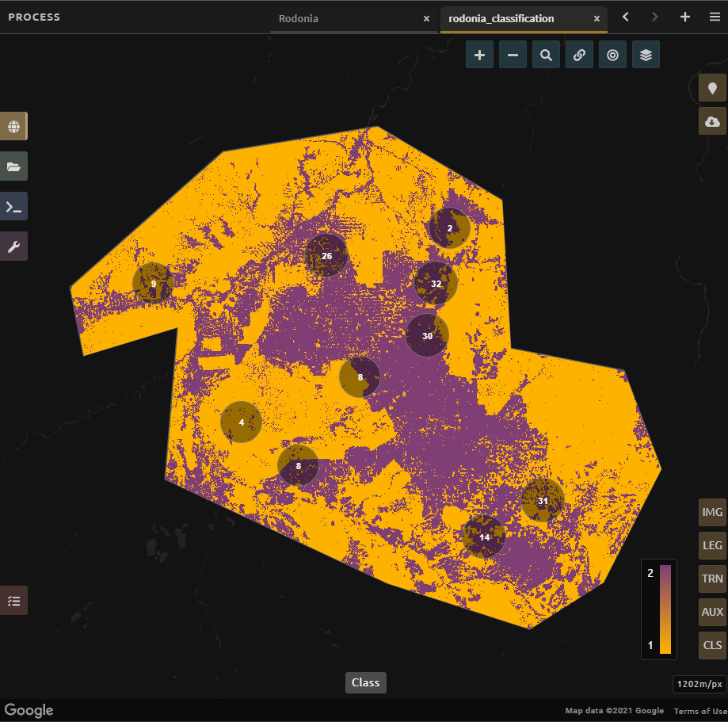Image resolution: width=728 pixels, height=722 pixels.
Task: Switch to the Rodonia tab
Action: (x=299, y=17)
